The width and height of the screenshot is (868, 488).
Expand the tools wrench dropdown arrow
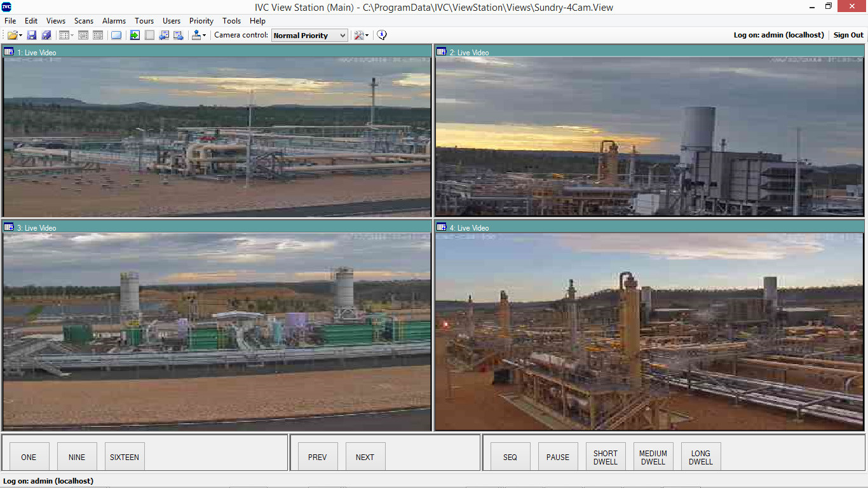tap(367, 36)
